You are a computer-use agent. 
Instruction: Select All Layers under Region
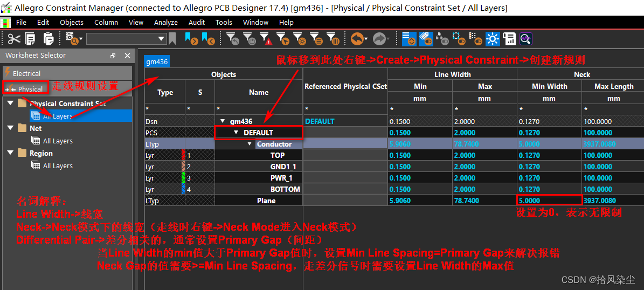(58, 165)
